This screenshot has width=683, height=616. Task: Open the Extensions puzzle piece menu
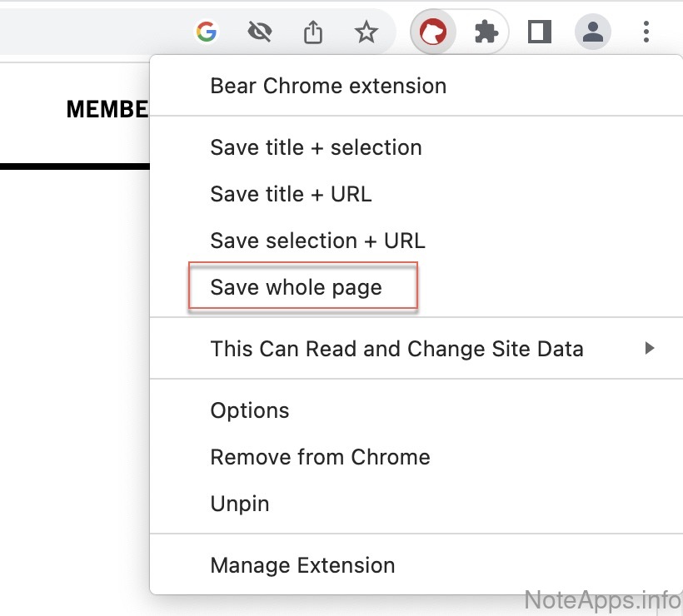point(486,32)
